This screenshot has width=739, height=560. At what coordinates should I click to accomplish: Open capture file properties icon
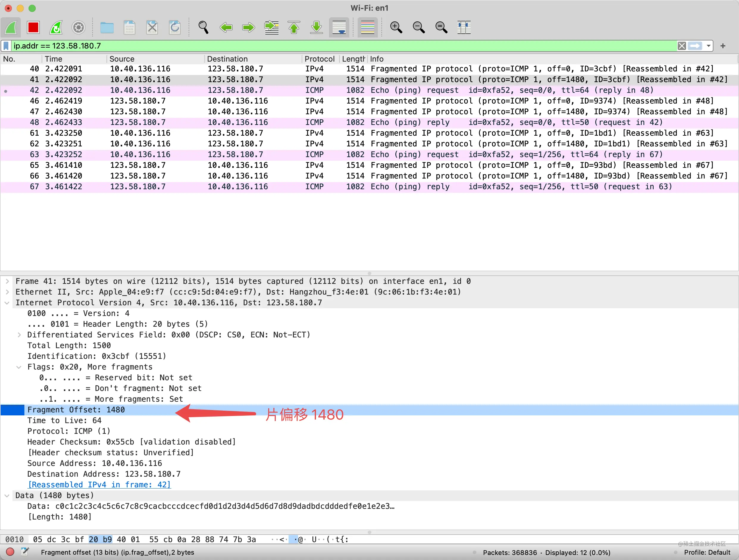pos(25,552)
